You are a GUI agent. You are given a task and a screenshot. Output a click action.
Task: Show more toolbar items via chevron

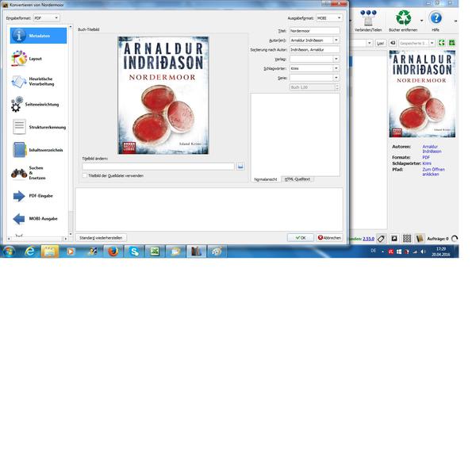[455, 21]
